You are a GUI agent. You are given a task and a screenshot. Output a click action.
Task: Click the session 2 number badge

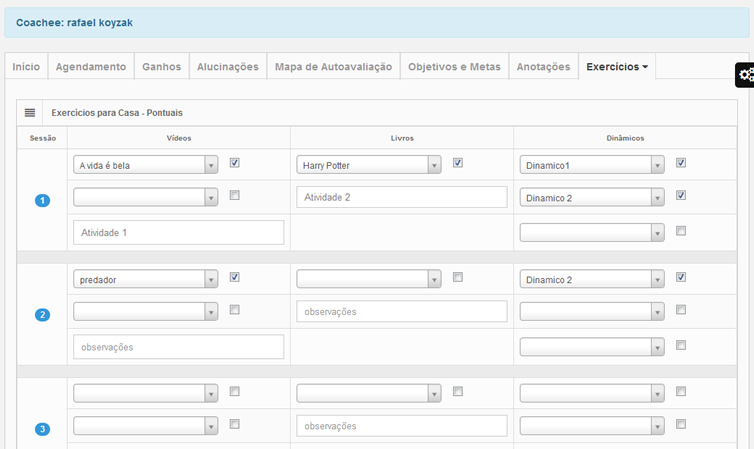pos(42,315)
